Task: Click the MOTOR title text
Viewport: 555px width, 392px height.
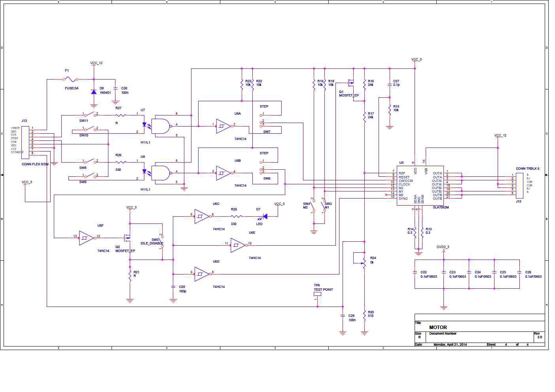Action: (438, 327)
